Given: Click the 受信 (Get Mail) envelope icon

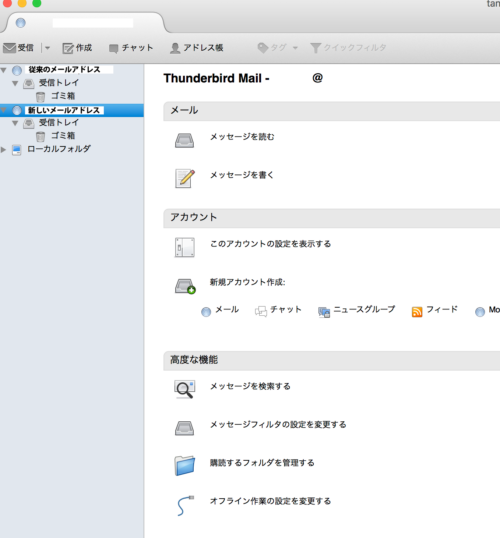Looking at the screenshot, I should click(10, 48).
